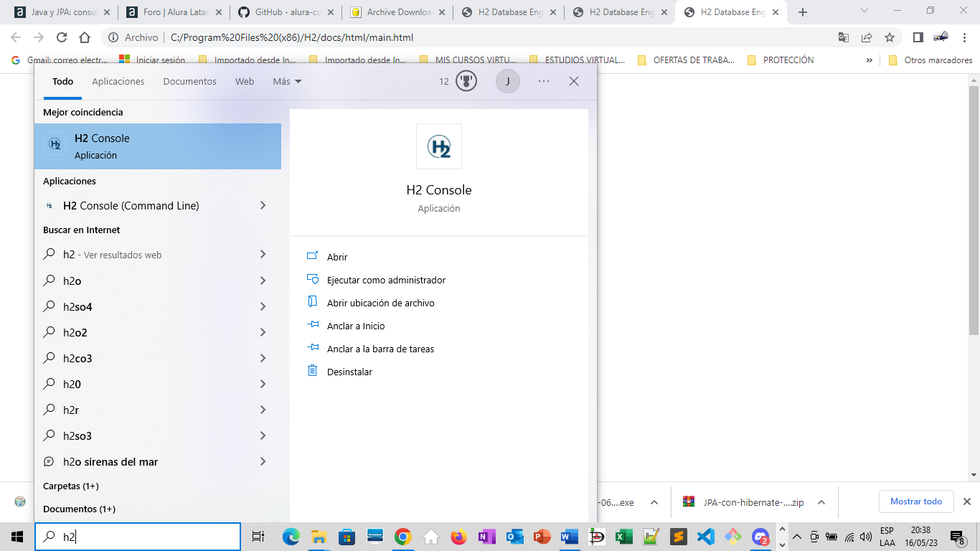Expand arrow for h2so4 suggestion
Screen dimensions: 980x551
(263, 306)
